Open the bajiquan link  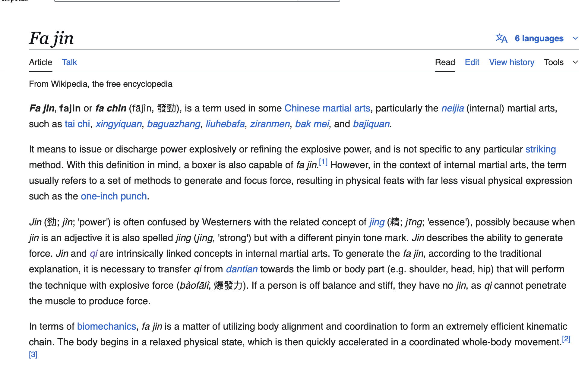[x=371, y=124]
